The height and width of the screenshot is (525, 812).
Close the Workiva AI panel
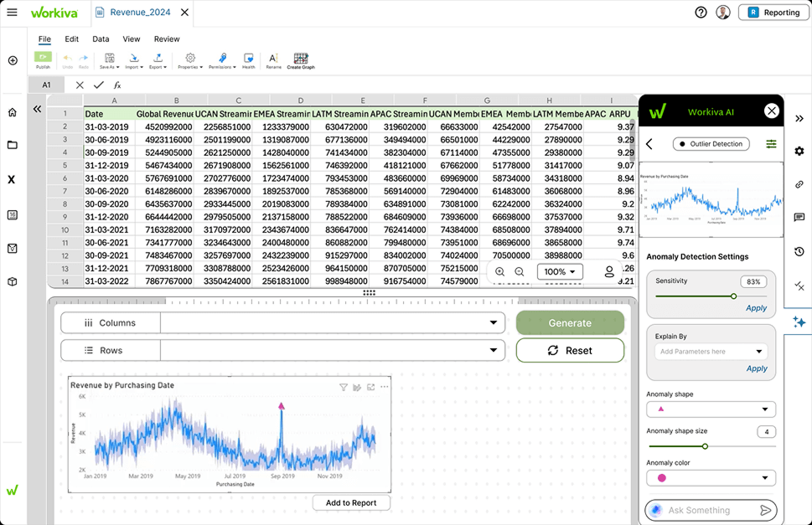click(x=772, y=111)
